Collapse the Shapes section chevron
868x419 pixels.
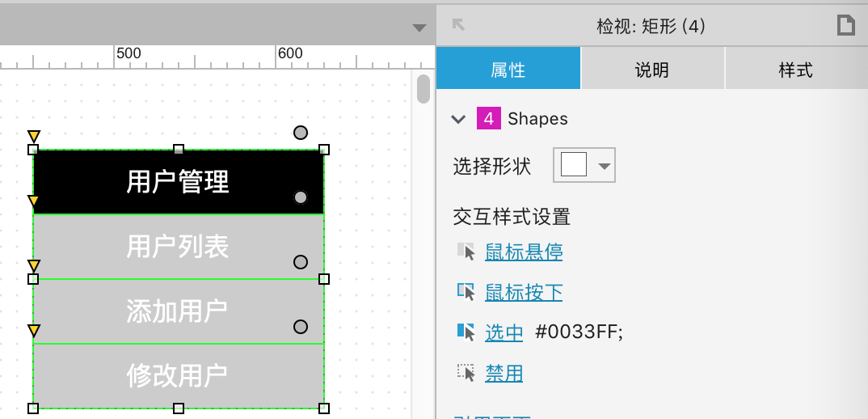pos(458,119)
